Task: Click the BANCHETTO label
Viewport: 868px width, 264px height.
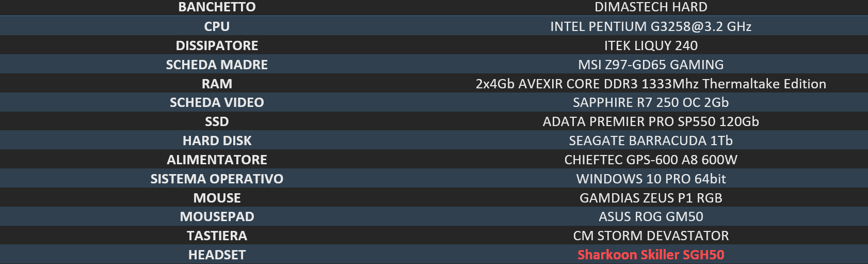Action: tap(217, 7)
